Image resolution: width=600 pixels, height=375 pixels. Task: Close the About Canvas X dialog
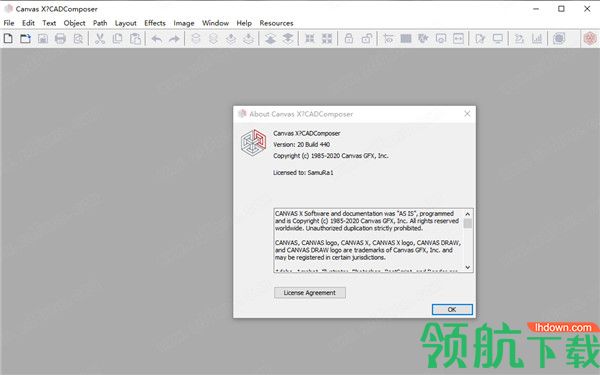[x=467, y=114]
